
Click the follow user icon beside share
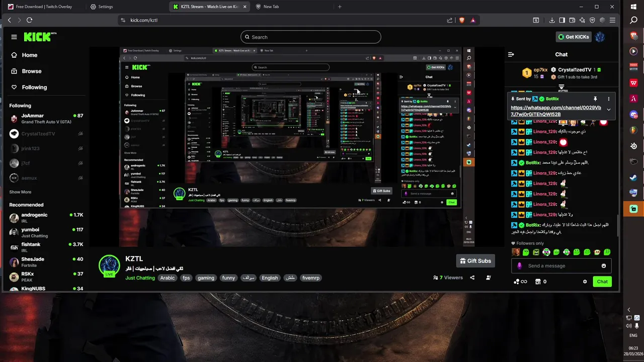pos(488,278)
